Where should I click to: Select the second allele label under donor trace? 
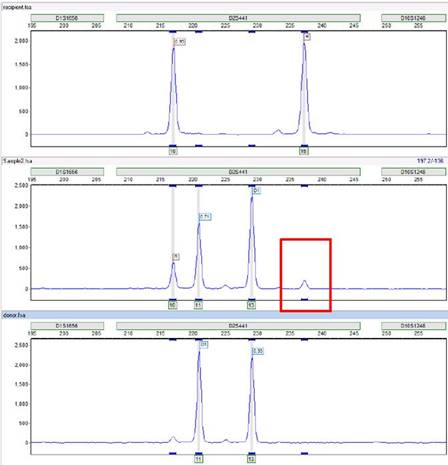pos(251,459)
